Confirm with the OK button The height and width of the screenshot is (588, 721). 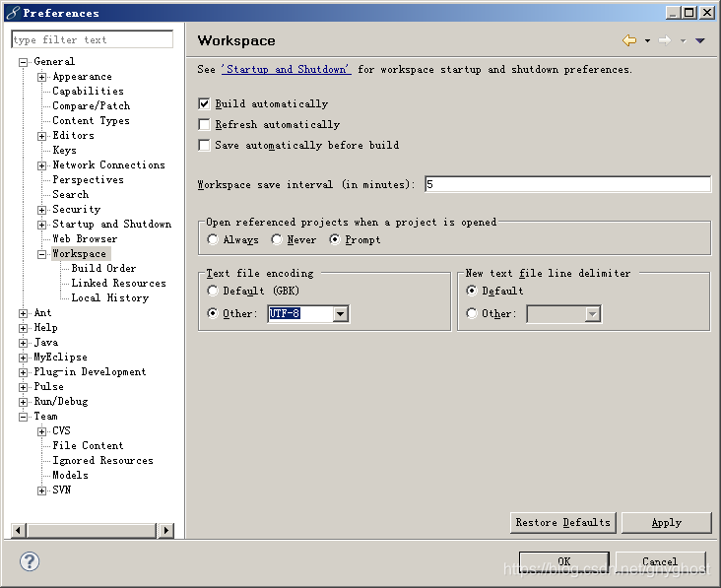pyautogui.click(x=564, y=561)
